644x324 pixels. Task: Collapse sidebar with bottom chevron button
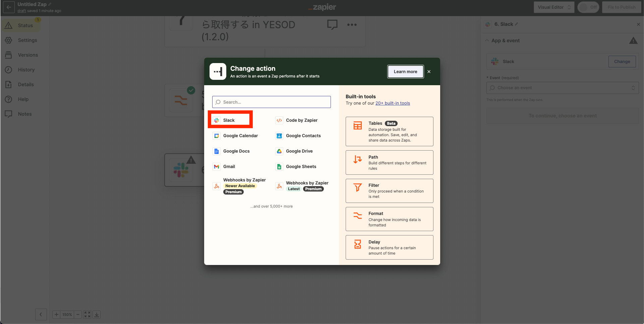point(41,314)
